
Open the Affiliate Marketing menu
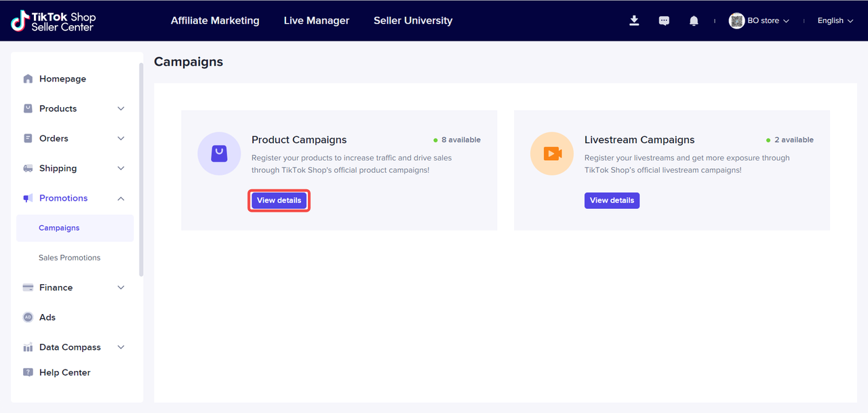click(x=215, y=21)
